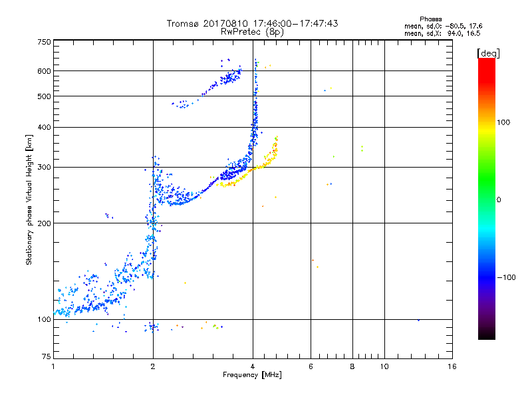Click the 'mean, sd,O: -80.5, 17.6' text
This screenshot has width=532, height=399.
coord(443,26)
